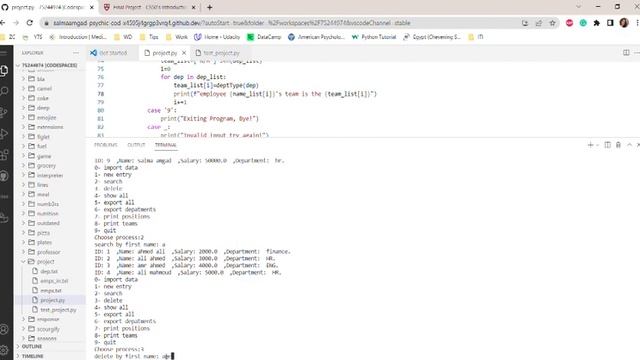Click the 'case 9' line in the editor

tap(162, 111)
